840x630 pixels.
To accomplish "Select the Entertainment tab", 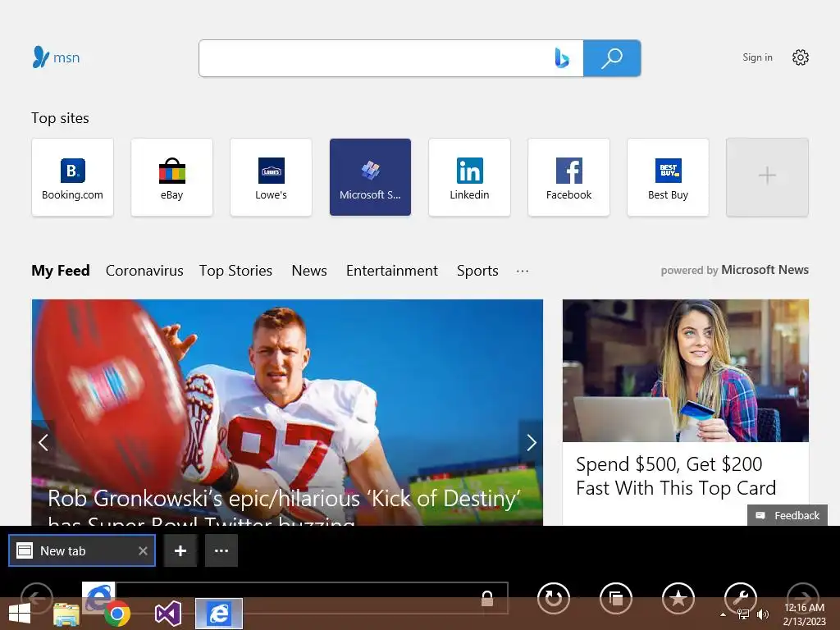I will tap(391, 271).
